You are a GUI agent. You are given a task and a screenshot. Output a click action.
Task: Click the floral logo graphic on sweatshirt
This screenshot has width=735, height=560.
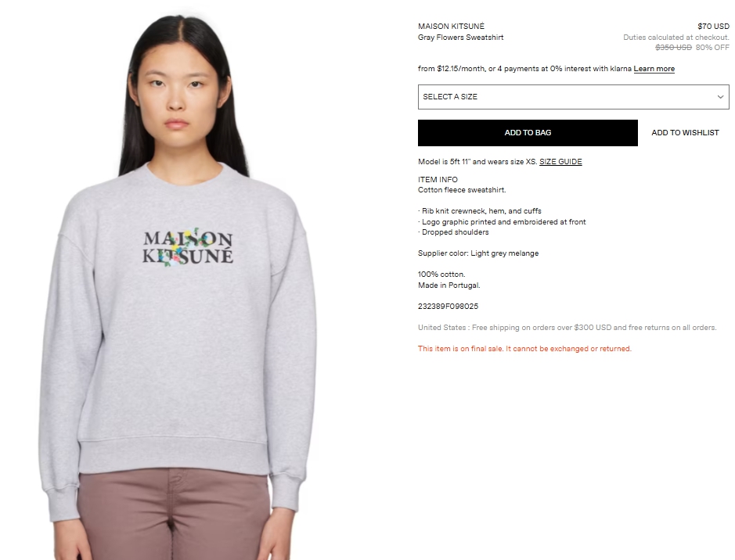pyautogui.click(x=188, y=247)
